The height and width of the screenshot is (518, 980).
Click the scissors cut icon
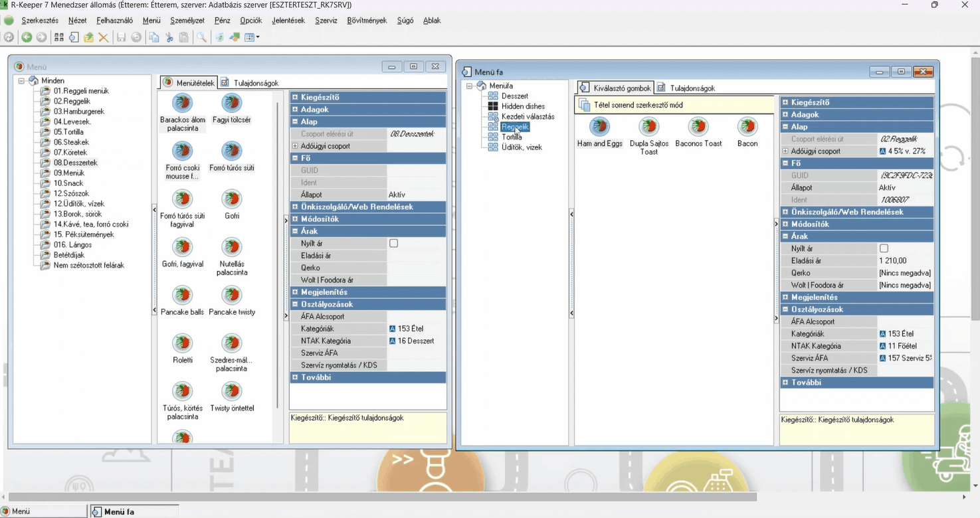pos(169,37)
